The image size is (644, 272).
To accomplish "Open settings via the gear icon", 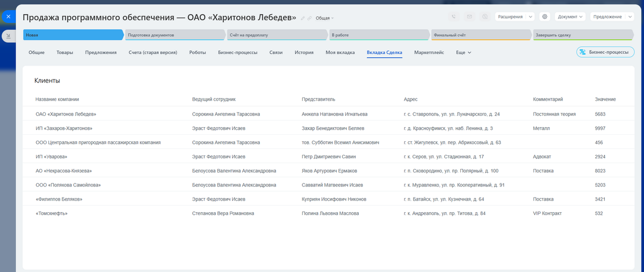I will tap(544, 17).
